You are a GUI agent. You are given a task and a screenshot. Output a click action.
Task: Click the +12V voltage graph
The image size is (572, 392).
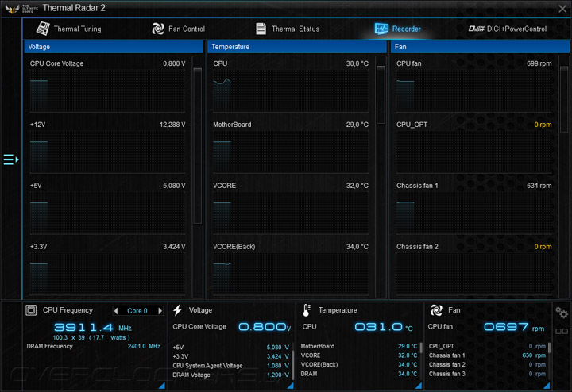[107, 152]
